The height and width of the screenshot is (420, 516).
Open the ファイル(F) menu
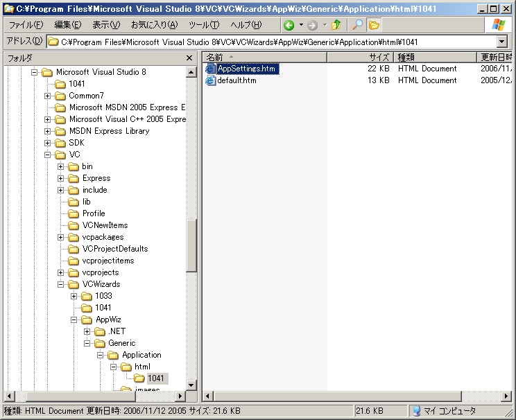tap(26, 25)
